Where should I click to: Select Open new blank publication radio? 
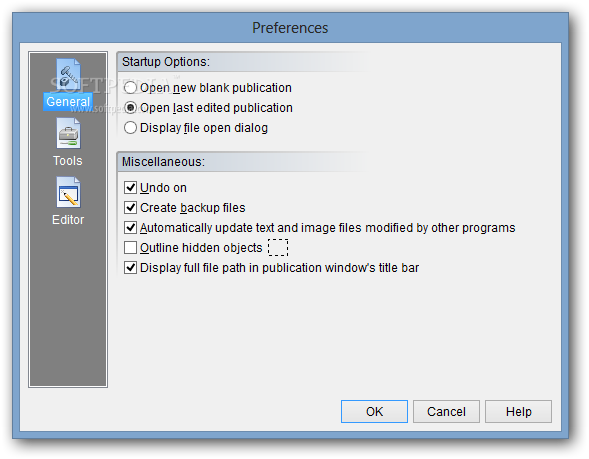click(x=130, y=88)
